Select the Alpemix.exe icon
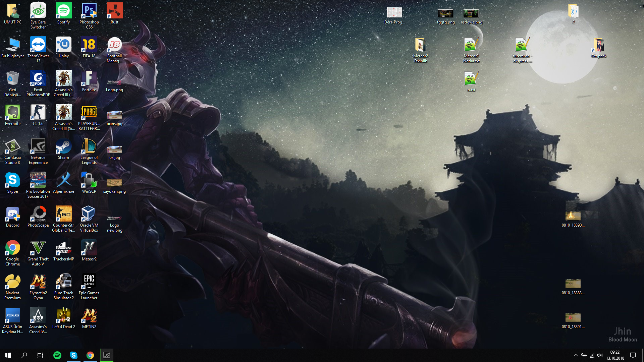The height and width of the screenshot is (362, 644). 63,183
